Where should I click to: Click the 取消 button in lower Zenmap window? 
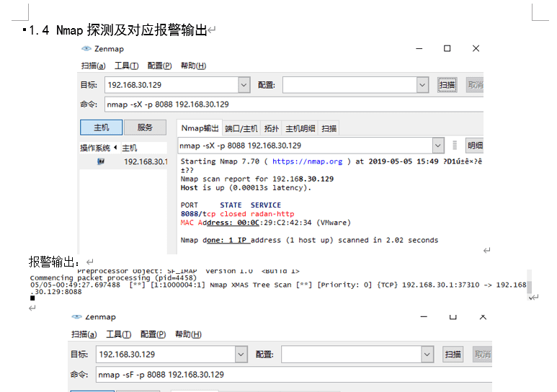click(482, 355)
